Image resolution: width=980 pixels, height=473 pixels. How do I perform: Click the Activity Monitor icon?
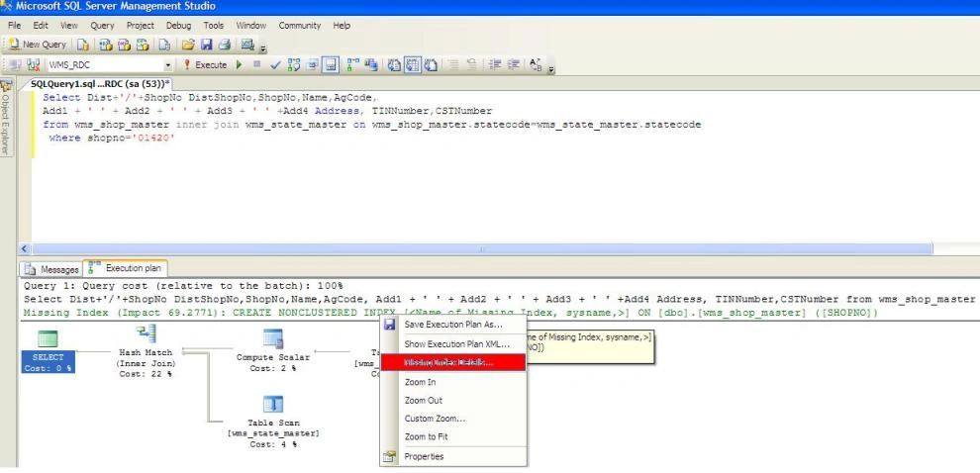(x=247, y=45)
